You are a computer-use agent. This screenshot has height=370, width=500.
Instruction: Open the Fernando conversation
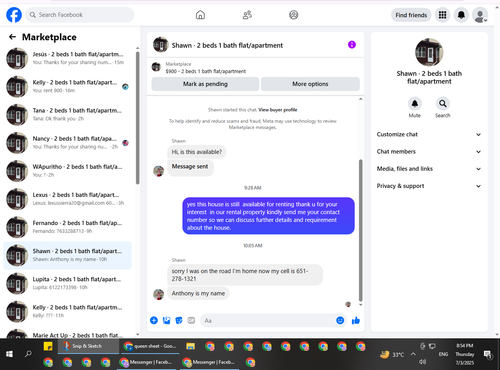(x=67, y=227)
